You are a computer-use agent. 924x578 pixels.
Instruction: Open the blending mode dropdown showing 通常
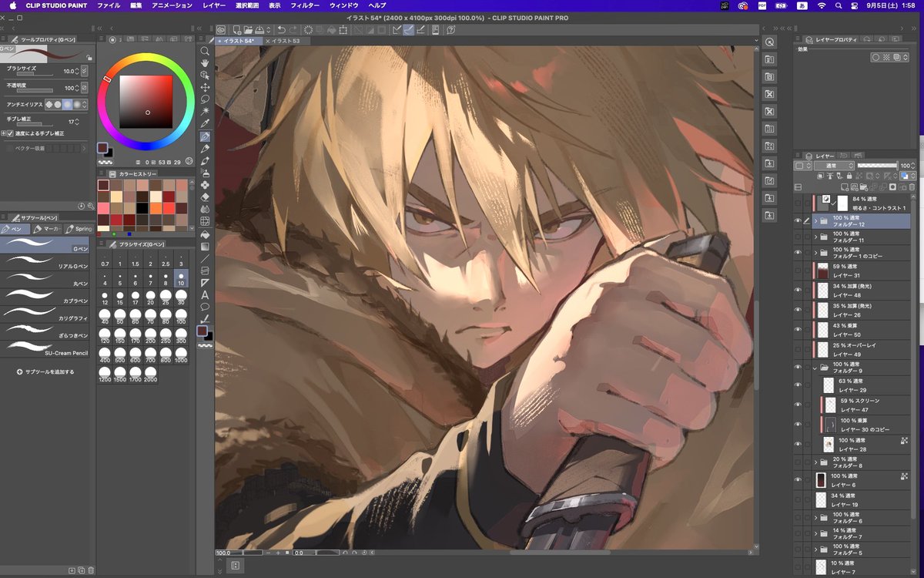[x=834, y=166]
